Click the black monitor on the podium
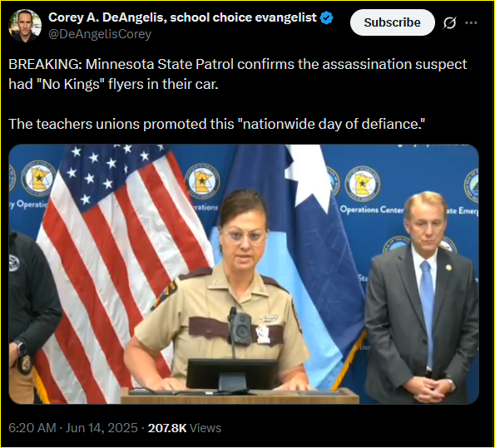This screenshot has height=448, width=495. click(x=232, y=375)
